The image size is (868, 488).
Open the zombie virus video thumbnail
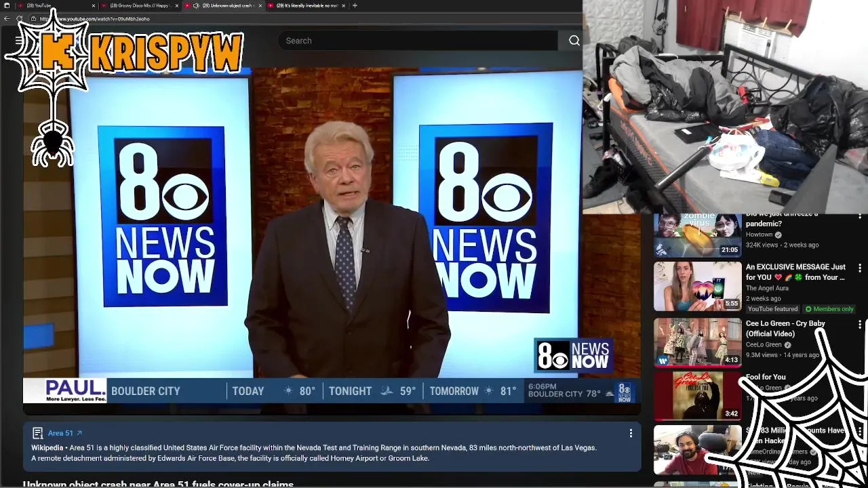698,235
